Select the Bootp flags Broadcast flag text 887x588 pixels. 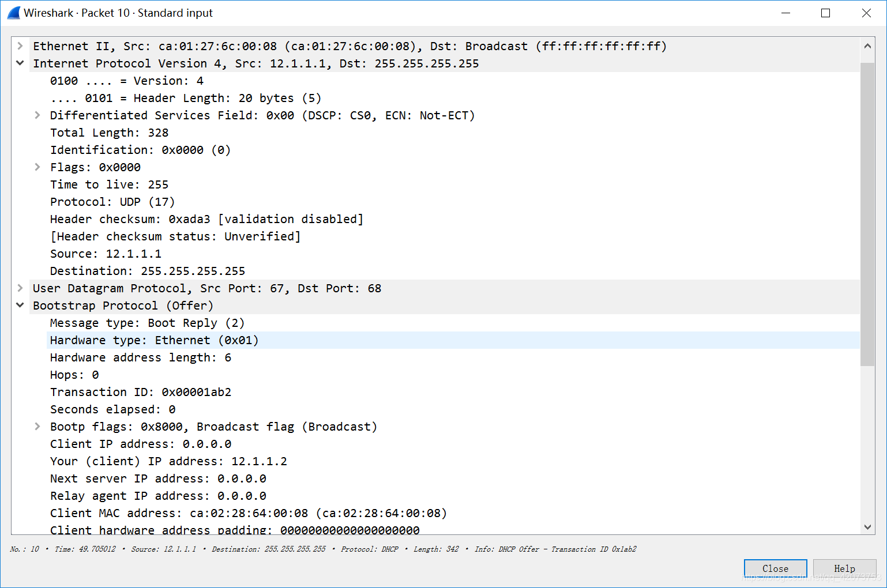[x=214, y=427]
